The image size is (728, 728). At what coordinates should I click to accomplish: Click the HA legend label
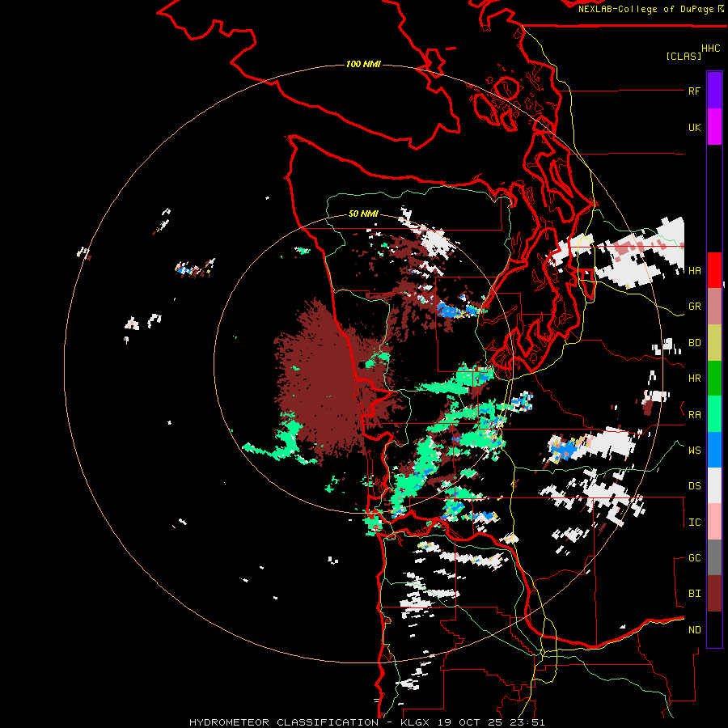(694, 271)
